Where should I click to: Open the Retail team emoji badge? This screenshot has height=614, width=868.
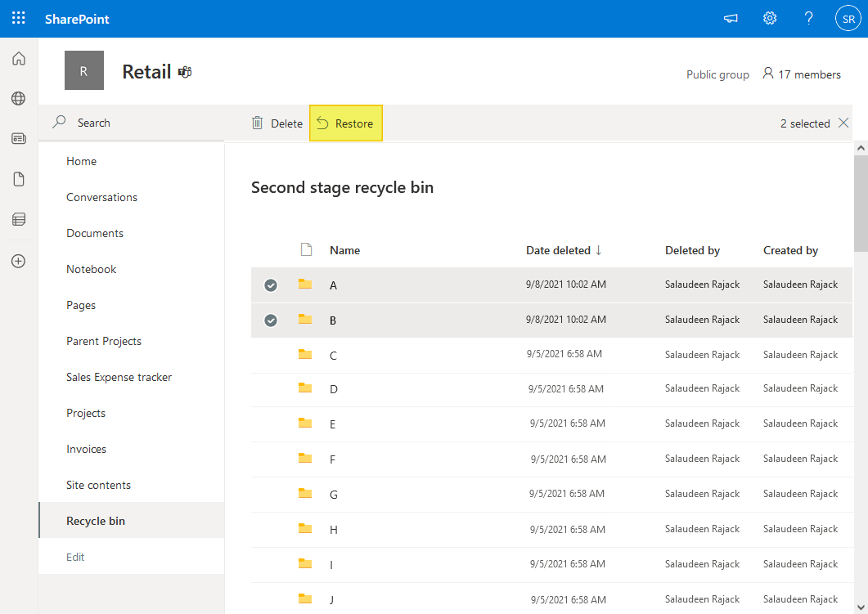click(x=184, y=71)
